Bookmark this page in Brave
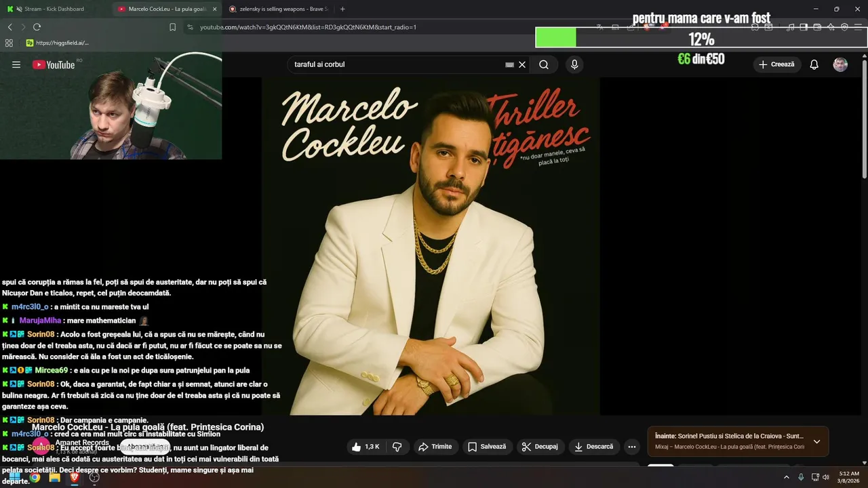Screen dimensions: 868x488 tap(172, 27)
